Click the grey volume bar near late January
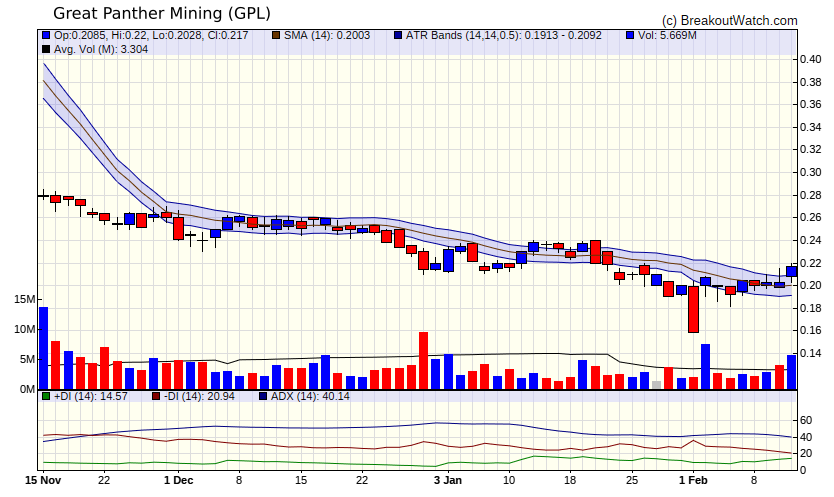834x497 pixels. (x=656, y=385)
